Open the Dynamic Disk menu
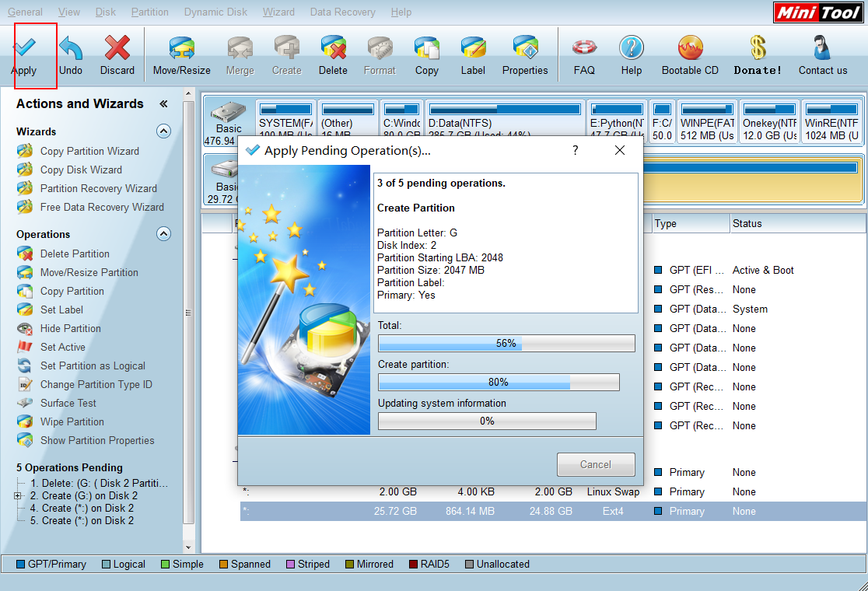This screenshot has height=591, width=868. 215,12
